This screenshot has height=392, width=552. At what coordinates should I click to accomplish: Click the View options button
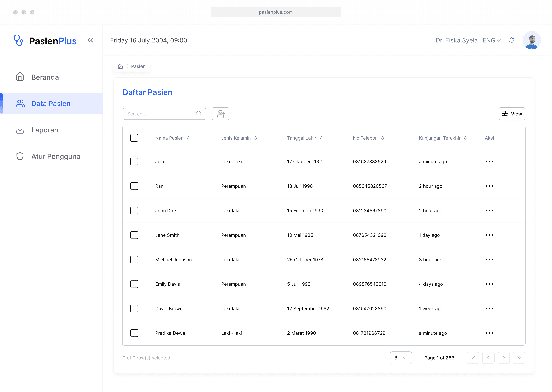512,114
